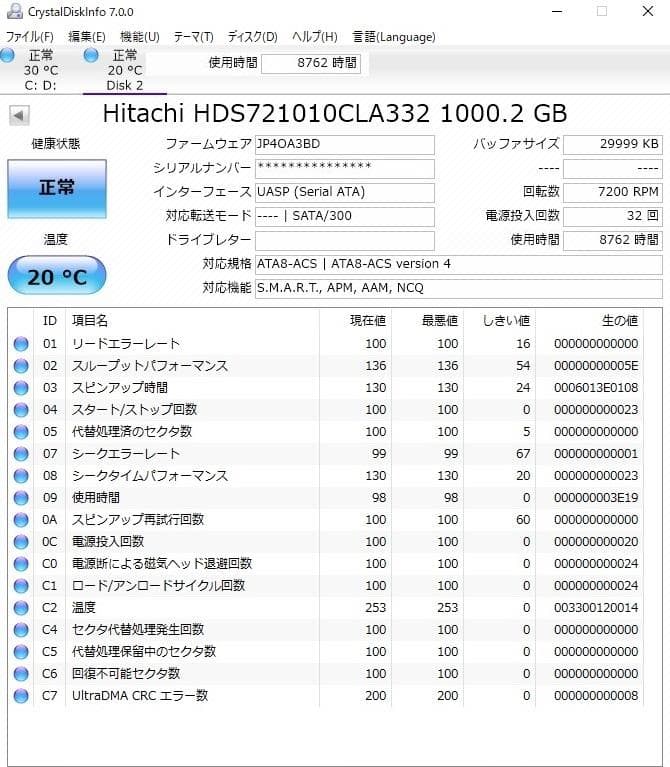The image size is (670, 767).
Task: Click status orb for C7 UltraDMA CRC エラー数
Action: click(x=21, y=696)
